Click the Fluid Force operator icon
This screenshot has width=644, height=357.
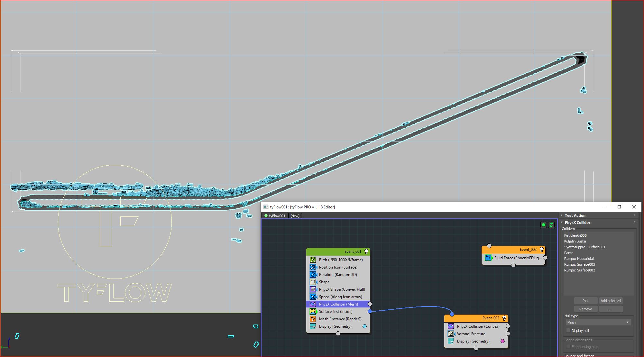(488, 258)
